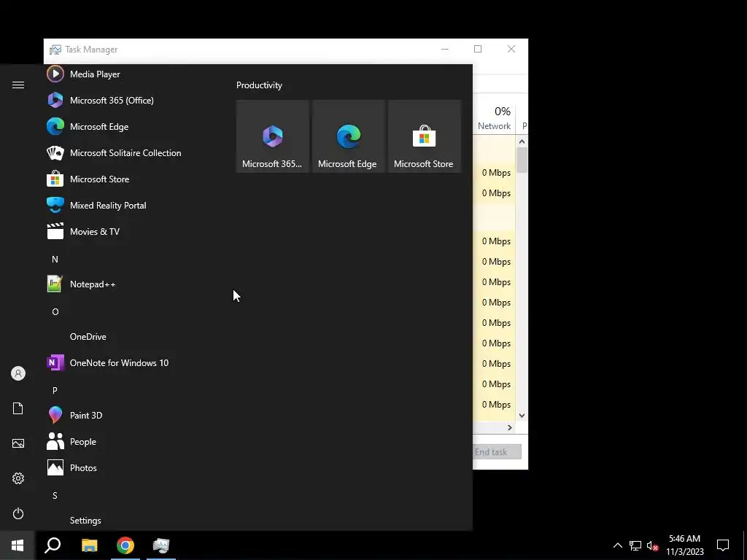Click the Microsoft Edge productivity tile

349,136
